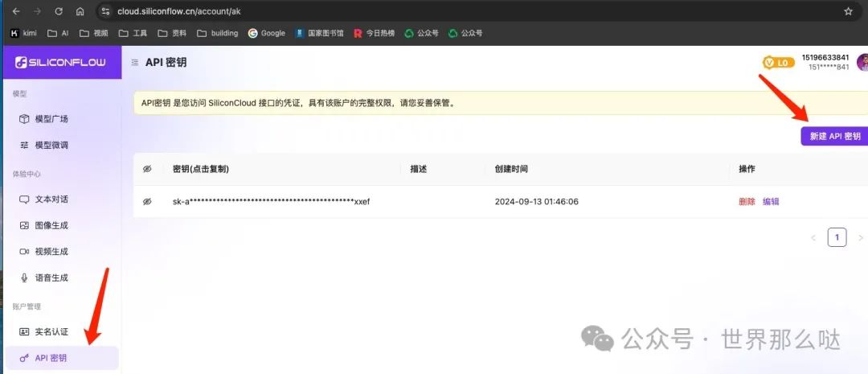Open site information icon in address bar
Image resolution: width=868 pixels, height=374 pixels.
(106, 11)
